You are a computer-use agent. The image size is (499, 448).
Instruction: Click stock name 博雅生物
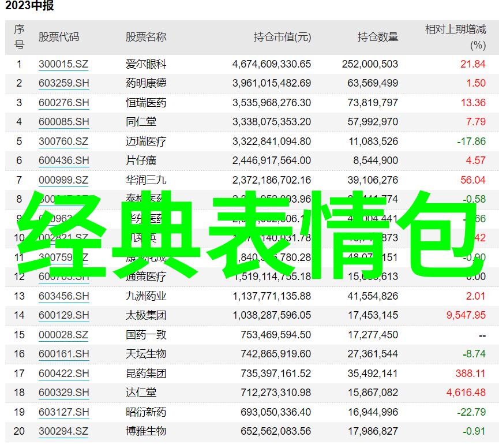(x=146, y=431)
